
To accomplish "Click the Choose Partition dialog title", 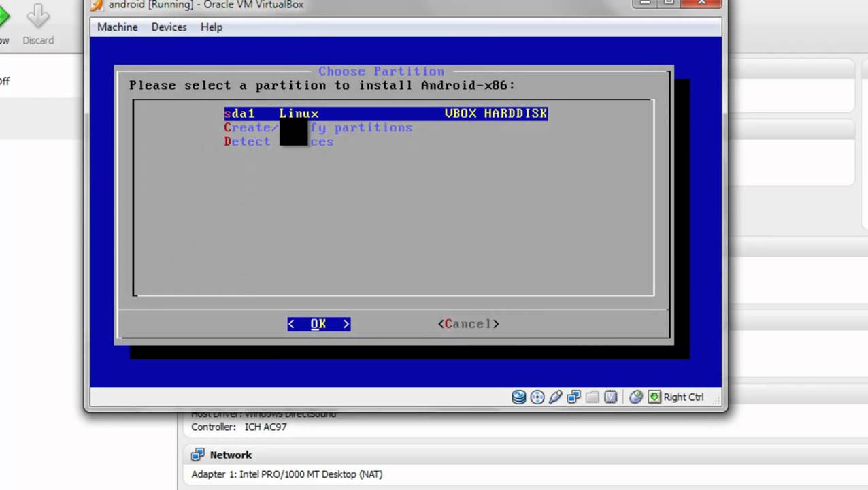I will tap(381, 71).
